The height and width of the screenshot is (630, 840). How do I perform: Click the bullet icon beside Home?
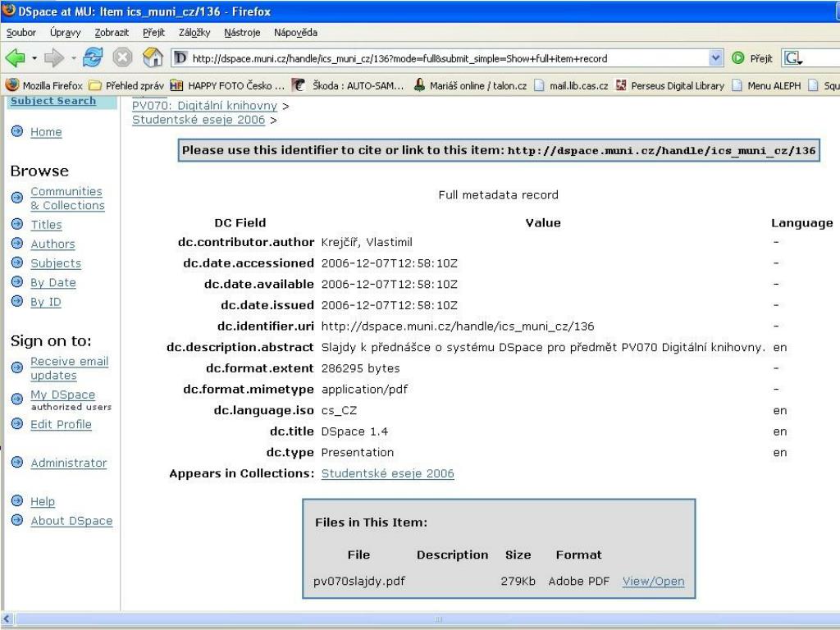coord(17,130)
